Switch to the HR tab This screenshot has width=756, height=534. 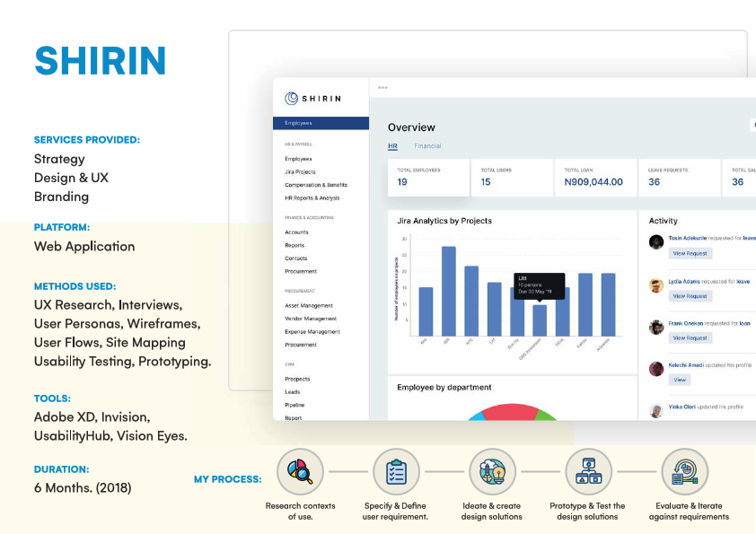[392, 146]
